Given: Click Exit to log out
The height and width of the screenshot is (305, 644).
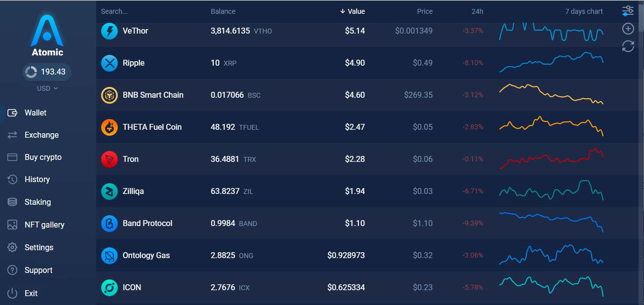Looking at the screenshot, I should [x=31, y=293].
